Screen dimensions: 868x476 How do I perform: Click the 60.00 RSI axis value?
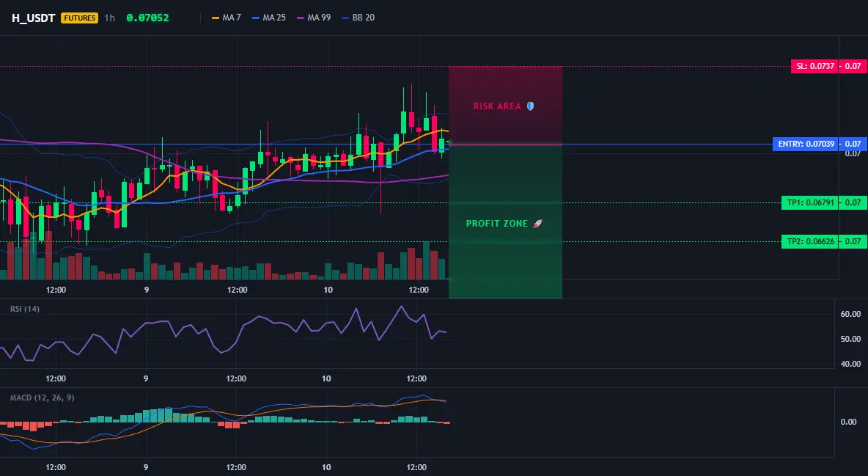850,314
